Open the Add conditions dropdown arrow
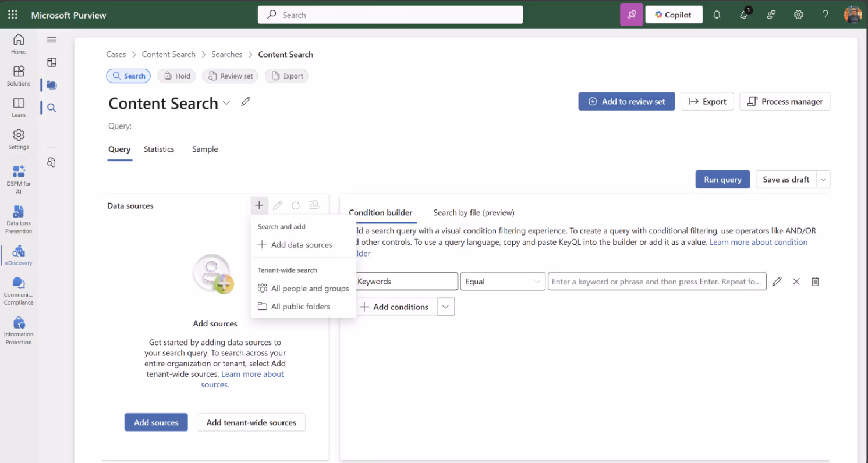Viewport: 868px width, 463px height. (446, 307)
